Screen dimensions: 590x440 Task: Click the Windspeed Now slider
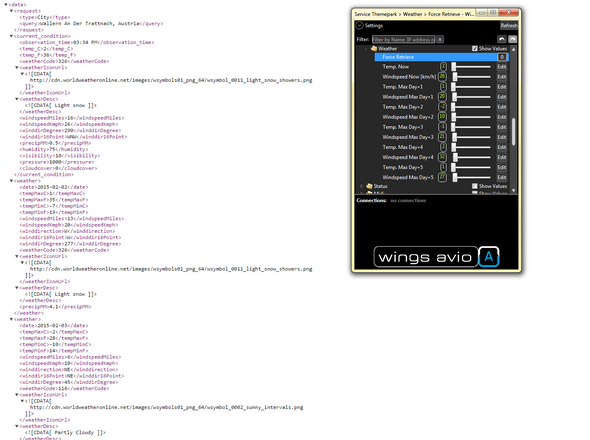point(471,77)
